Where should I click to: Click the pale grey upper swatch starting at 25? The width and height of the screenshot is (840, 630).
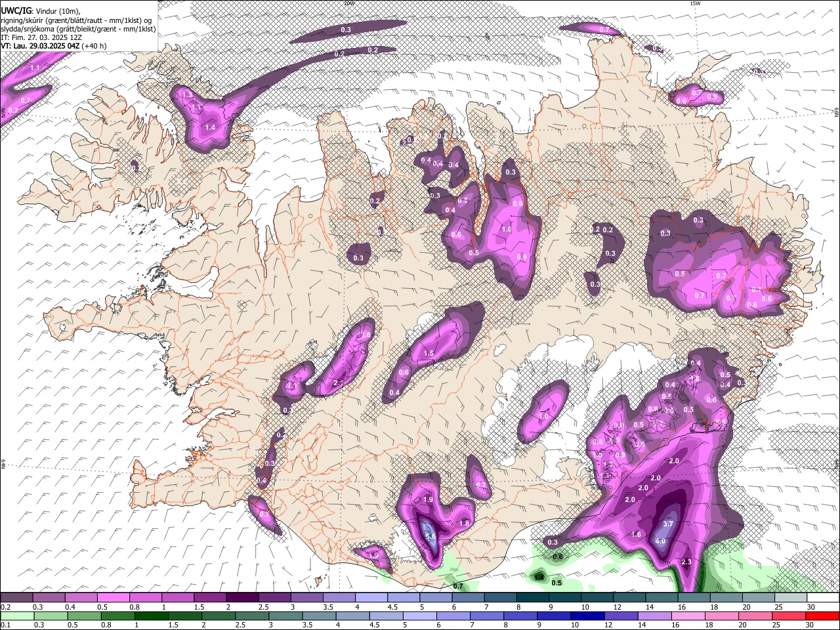791,598
